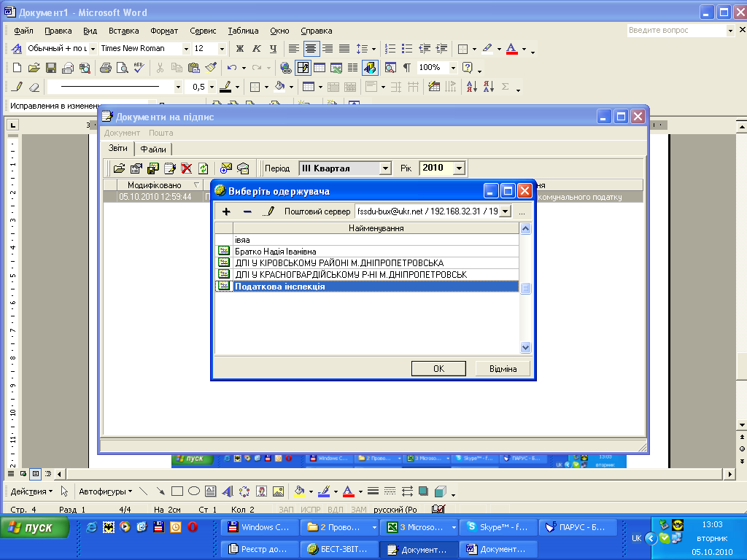Toggle bulleted list in Word toolbar
The image size is (747, 560).
407,48
